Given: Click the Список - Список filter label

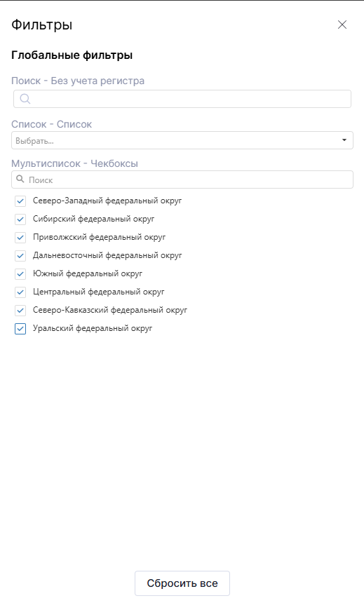Looking at the screenshot, I should (x=52, y=124).
